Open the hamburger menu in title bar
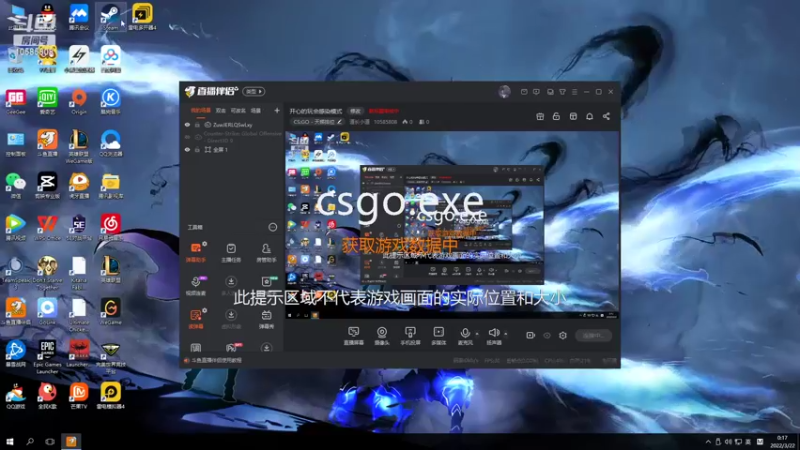This screenshot has width=800, height=450. tap(574, 92)
